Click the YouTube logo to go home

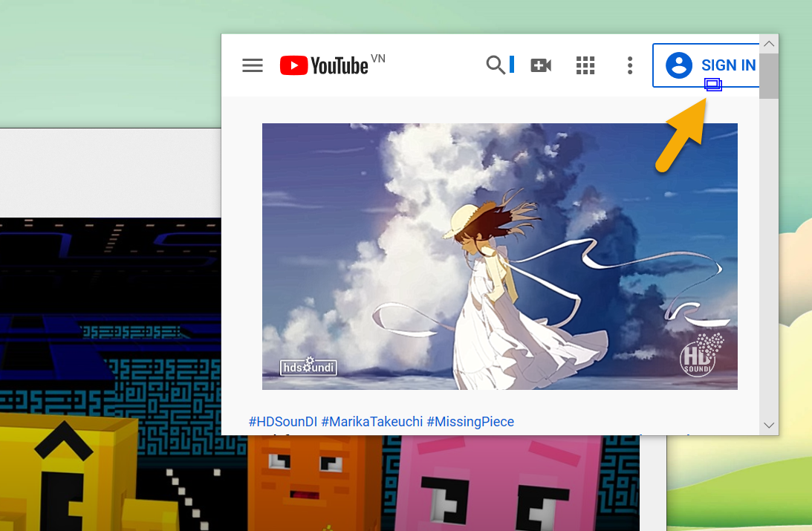tap(325, 65)
